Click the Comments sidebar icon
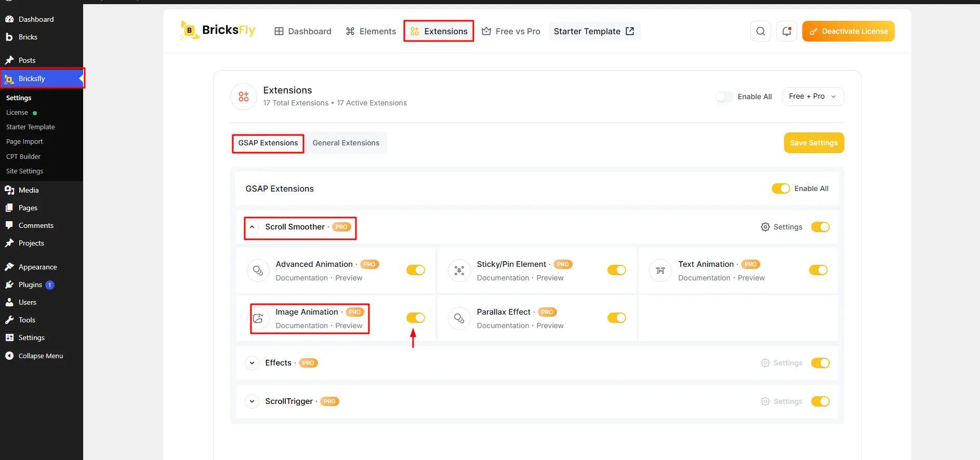The image size is (980, 460). (x=9, y=225)
